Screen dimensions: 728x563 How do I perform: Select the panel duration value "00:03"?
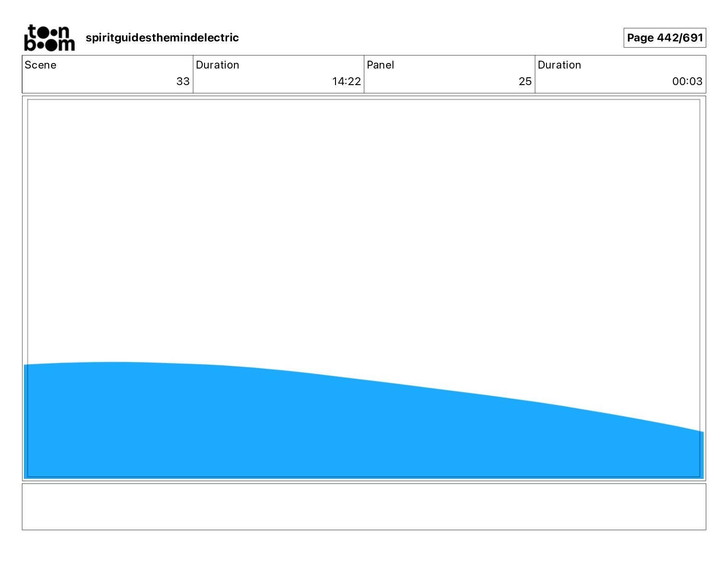(687, 81)
